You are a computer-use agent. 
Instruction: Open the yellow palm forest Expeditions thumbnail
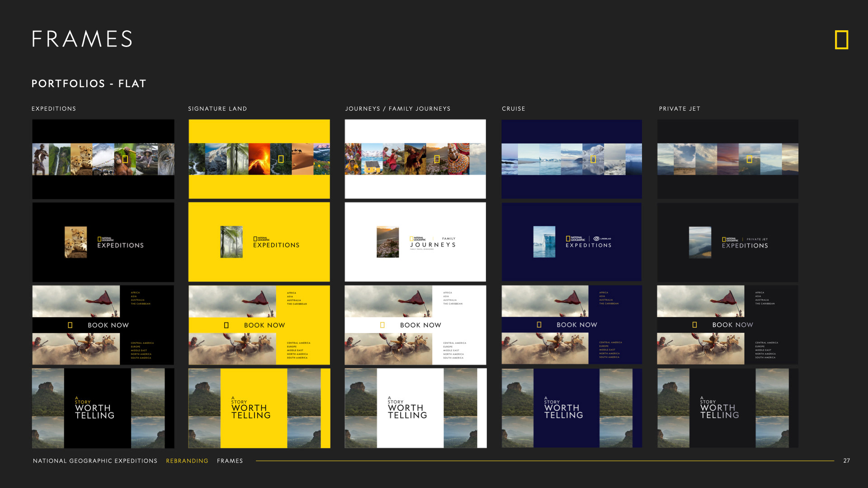tap(259, 242)
